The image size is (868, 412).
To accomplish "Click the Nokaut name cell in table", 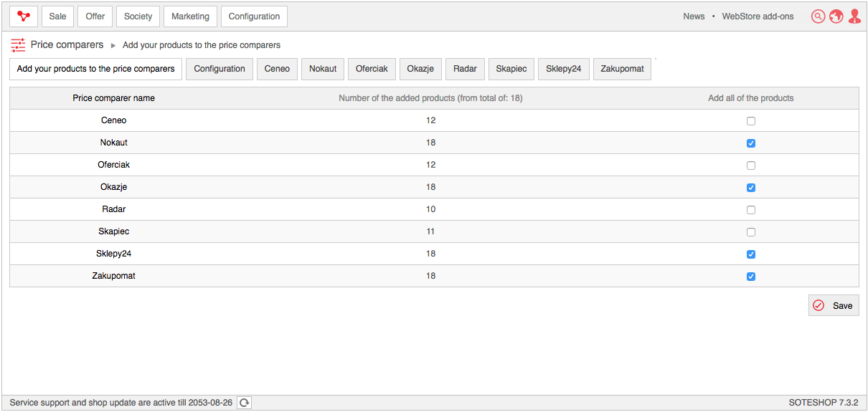I will [113, 143].
